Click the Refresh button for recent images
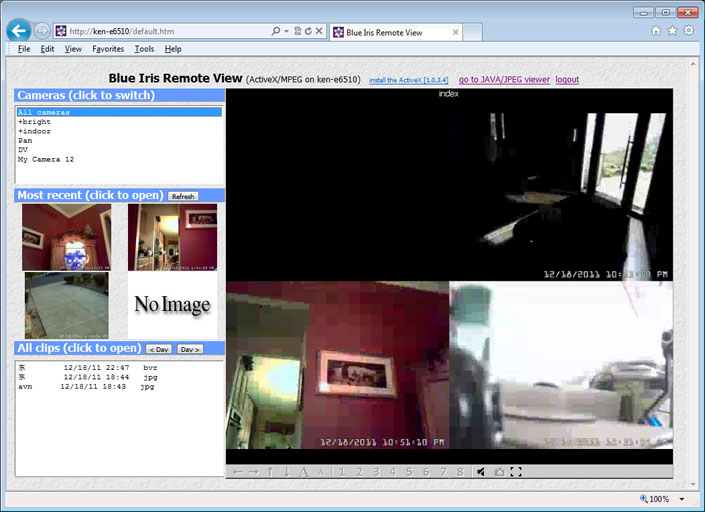The width and height of the screenshot is (705, 512). (182, 196)
